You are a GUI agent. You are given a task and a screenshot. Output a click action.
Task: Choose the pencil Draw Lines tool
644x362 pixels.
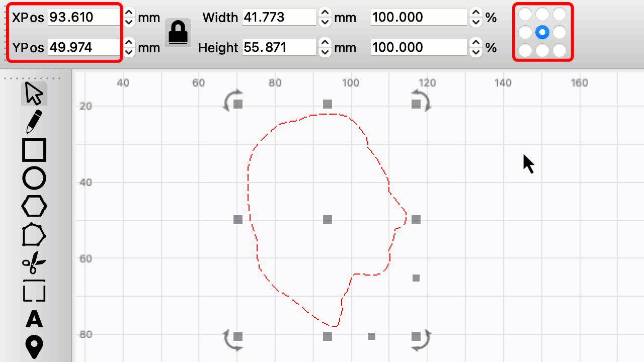pos(34,122)
